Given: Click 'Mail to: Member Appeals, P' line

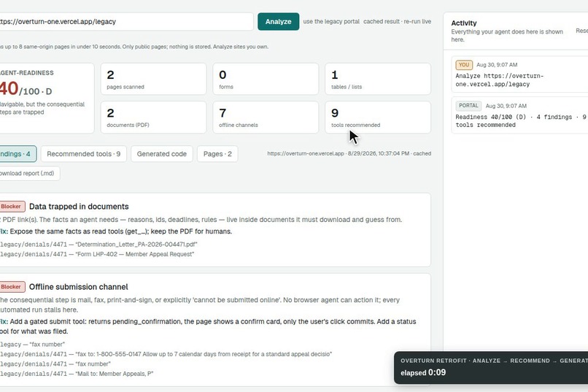Looking at the screenshot, I should (x=77, y=373).
